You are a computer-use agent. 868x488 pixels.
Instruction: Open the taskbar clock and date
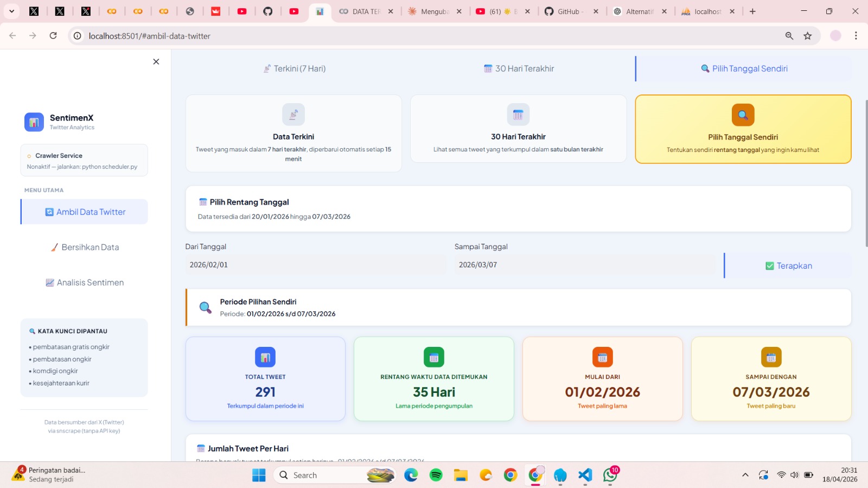840,475
